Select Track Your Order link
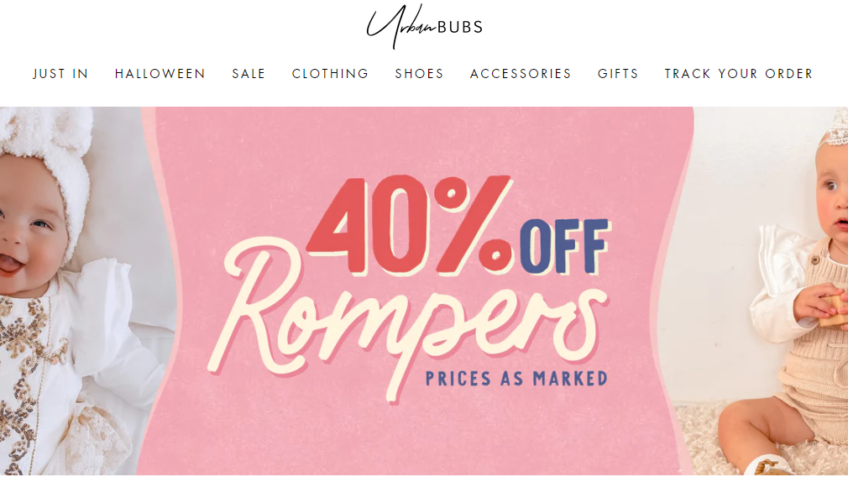Image resolution: width=848 pixels, height=477 pixels. pyautogui.click(x=739, y=74)
